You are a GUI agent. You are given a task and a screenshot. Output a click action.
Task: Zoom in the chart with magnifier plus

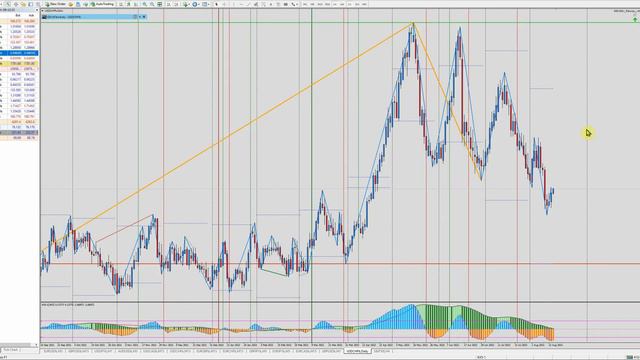(145, 4)
